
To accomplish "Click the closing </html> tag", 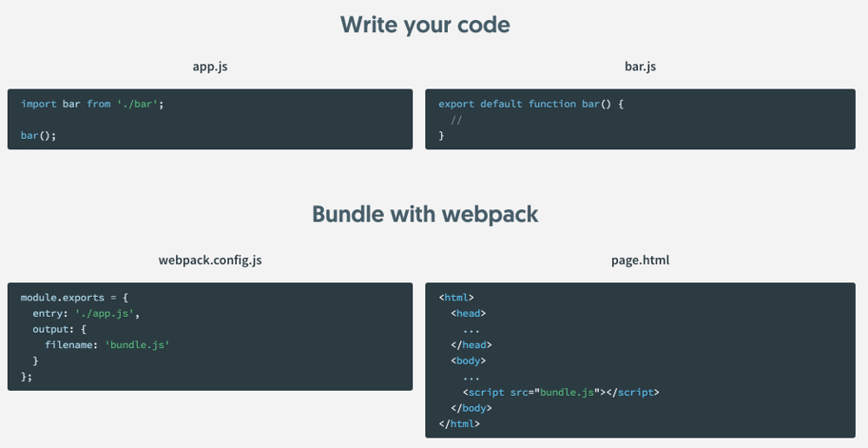I will (459, 425).
